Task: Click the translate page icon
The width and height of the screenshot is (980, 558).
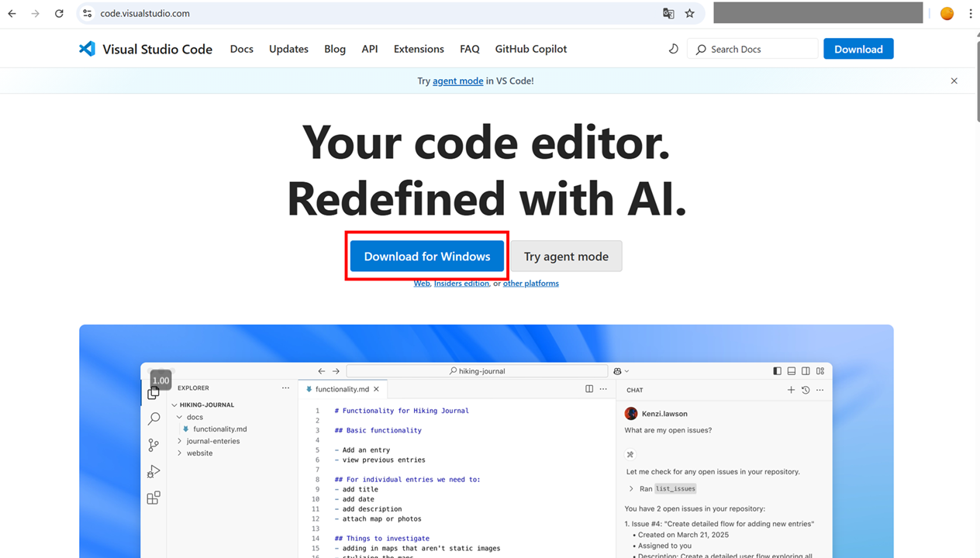Action: coord(668,13)
